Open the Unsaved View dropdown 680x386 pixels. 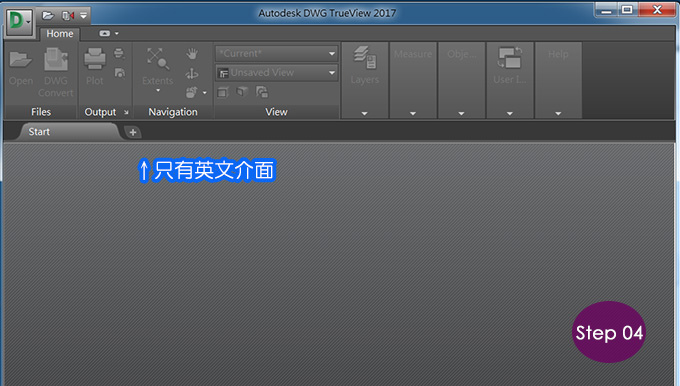(277, 72)
